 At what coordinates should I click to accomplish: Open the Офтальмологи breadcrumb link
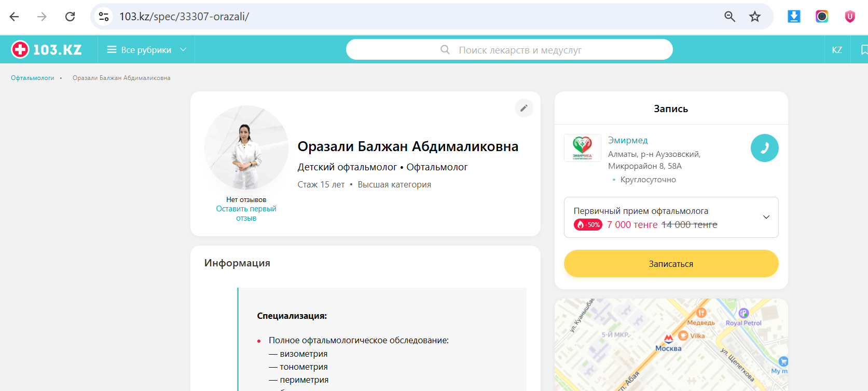[x=33, y=78]
